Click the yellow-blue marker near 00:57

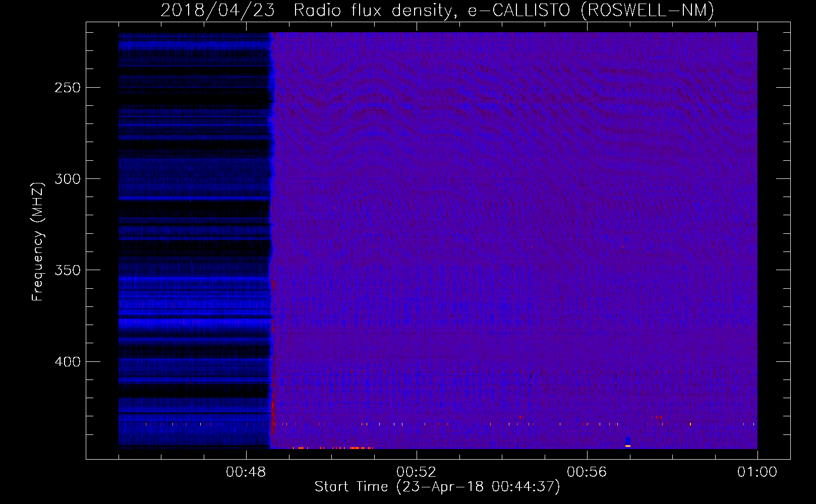click(x=628, y=443)
